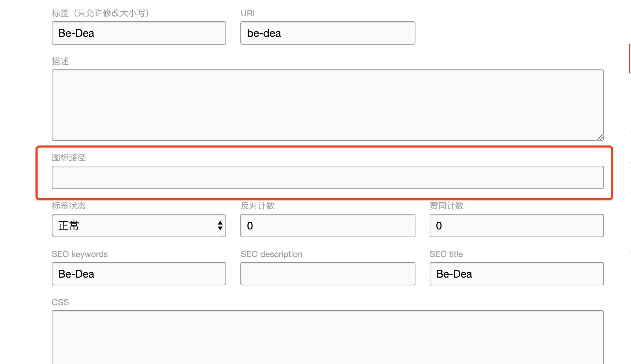Click the red scrollbar marker at right edge
The height and width of the screenshot is (364, 631).
pos(629,58)
